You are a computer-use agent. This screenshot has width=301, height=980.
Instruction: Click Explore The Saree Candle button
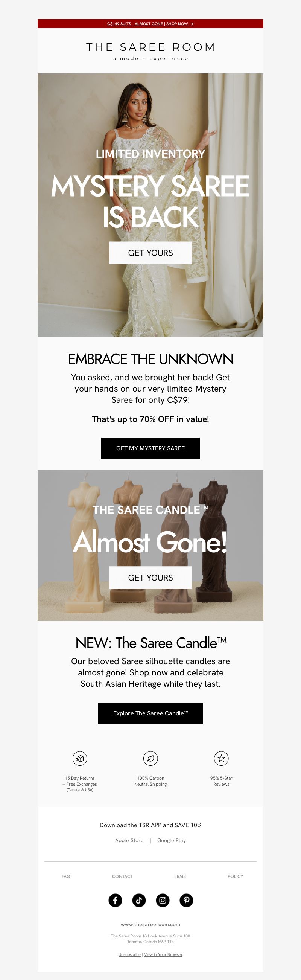point(150,713)
